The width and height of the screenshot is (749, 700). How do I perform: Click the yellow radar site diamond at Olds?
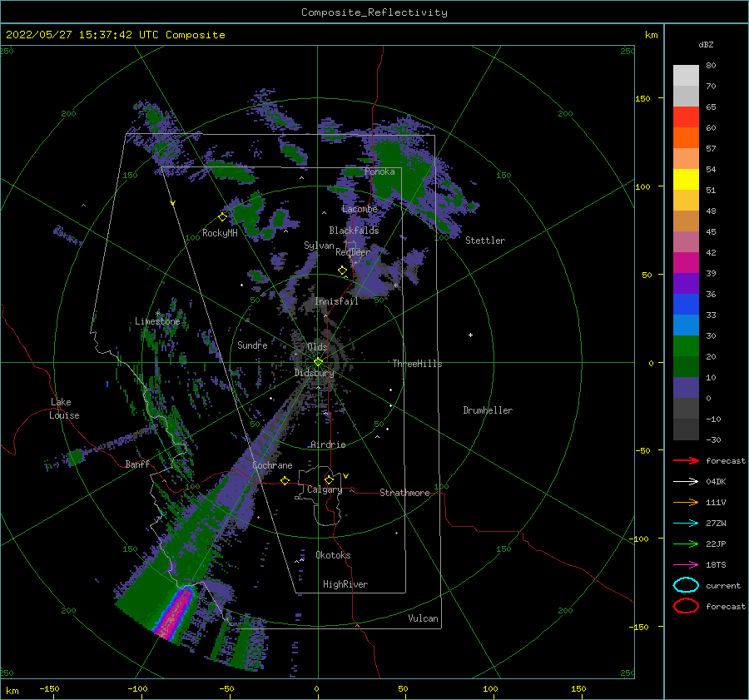point(318,362)
